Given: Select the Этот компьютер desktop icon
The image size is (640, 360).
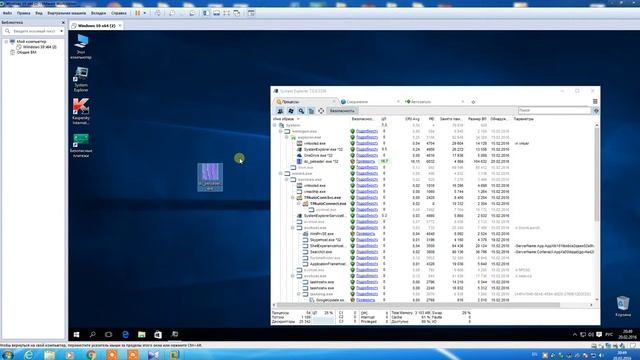Looking at the screenshot, I should pyautogui.click(x=81, y=46).
